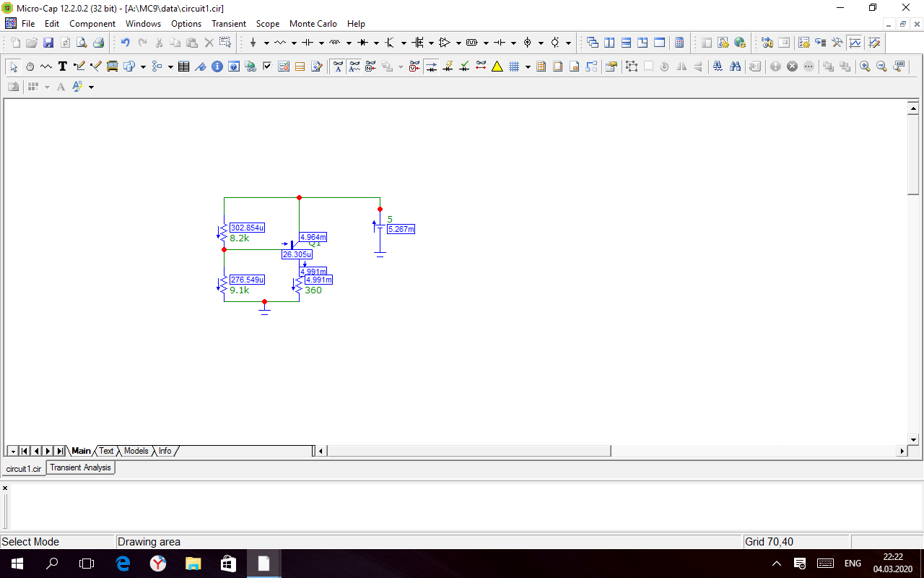Select the arrow pointer Select Mode tool
Screen dimensions: 924x578
pos(14,66)
